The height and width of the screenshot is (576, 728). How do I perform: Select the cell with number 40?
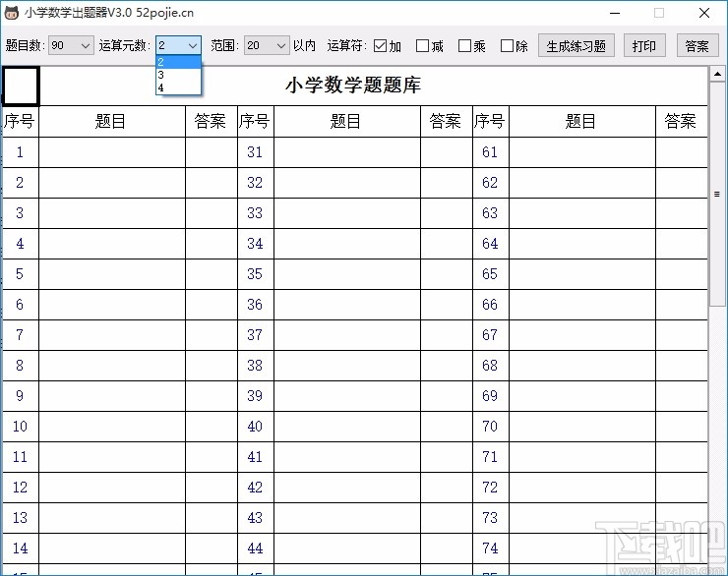pos(256,427)
